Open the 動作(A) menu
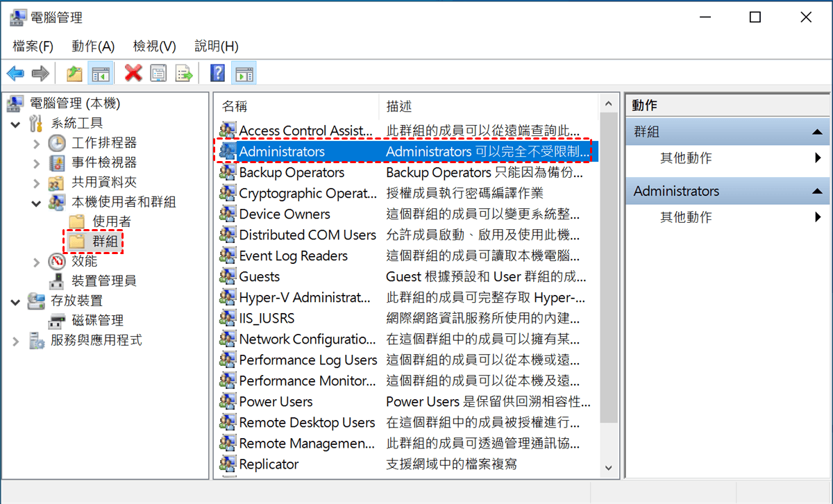Screen dimensions: 833x504 coord(93,47)
